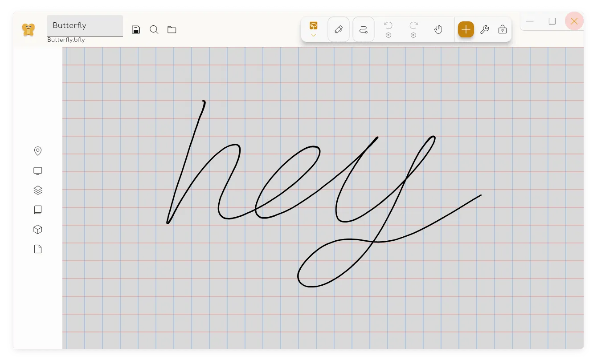Open the monitor view icon in sidebar
Viewport: 597px width, 364px height.
pos(38,171)
